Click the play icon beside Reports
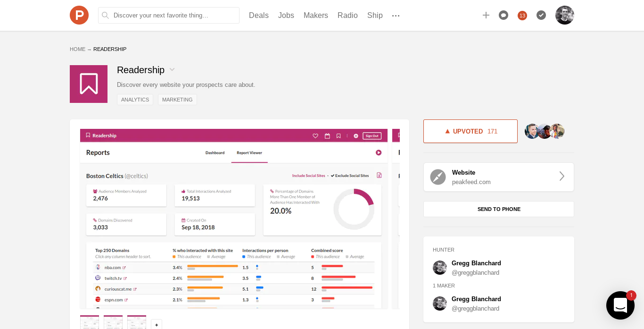Viewport: 644px width, 329px height. click(x=379, y=152)
